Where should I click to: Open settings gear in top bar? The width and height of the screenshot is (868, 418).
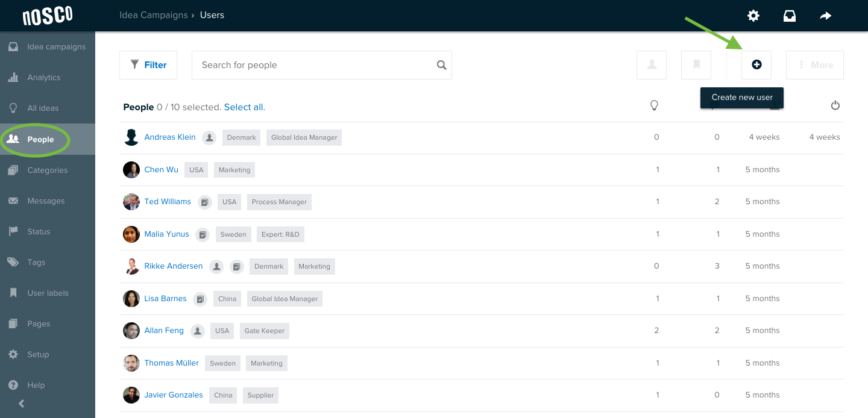(753, 16)
